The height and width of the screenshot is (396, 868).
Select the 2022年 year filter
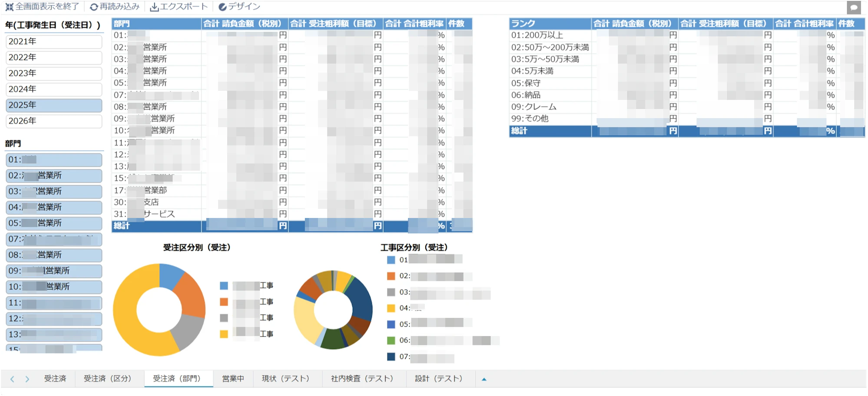[54, 57]
